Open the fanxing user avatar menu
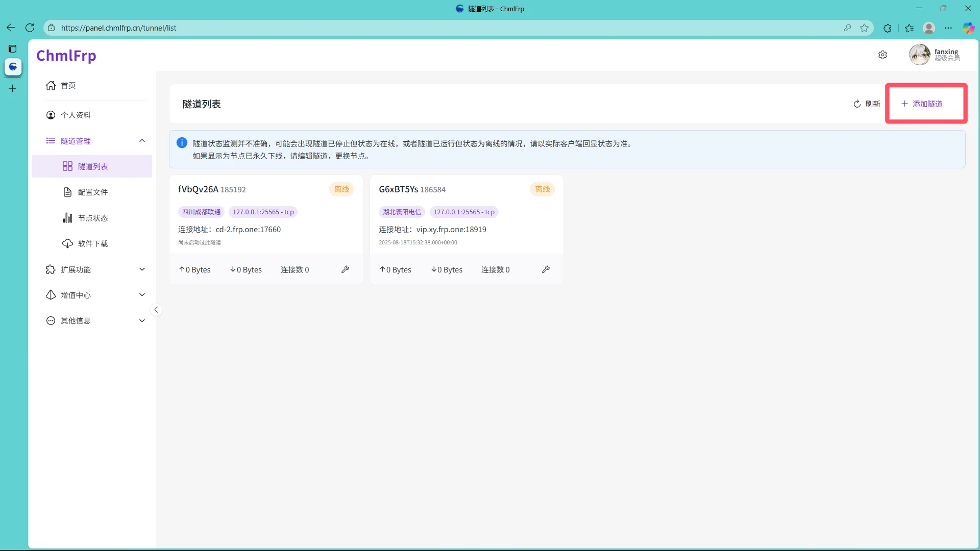The image size is (980, 551). pos(920,55)
